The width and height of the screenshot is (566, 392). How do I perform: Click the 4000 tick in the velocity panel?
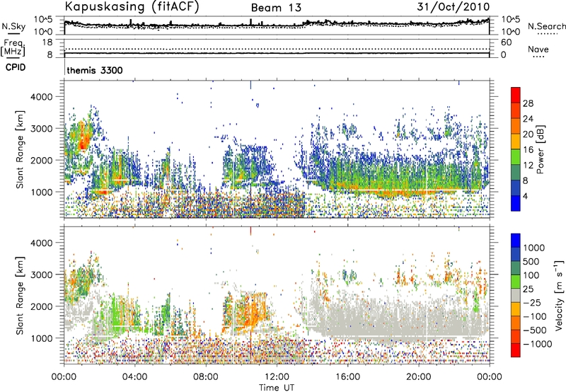point(41,243)
